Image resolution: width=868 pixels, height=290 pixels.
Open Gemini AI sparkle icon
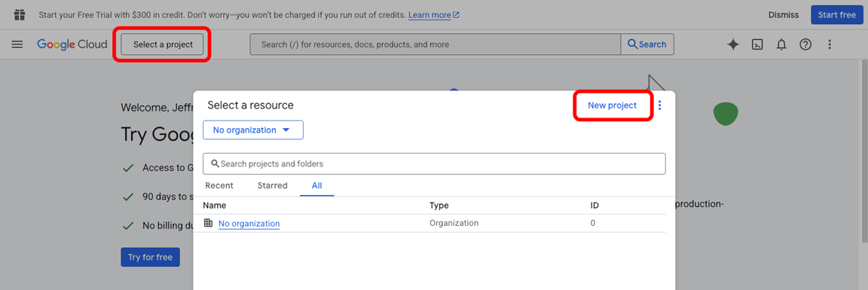pos(733,45)
